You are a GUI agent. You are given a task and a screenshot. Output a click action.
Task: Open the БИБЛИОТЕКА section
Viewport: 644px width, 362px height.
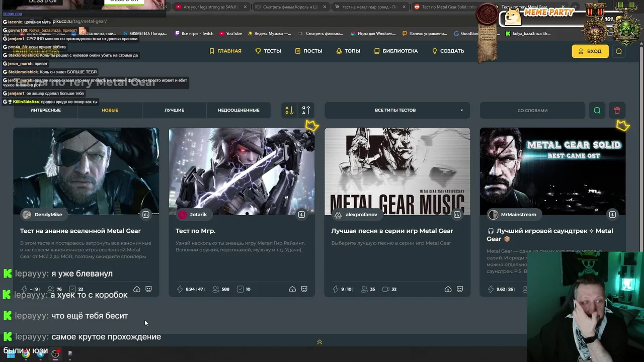coord(396,51)
